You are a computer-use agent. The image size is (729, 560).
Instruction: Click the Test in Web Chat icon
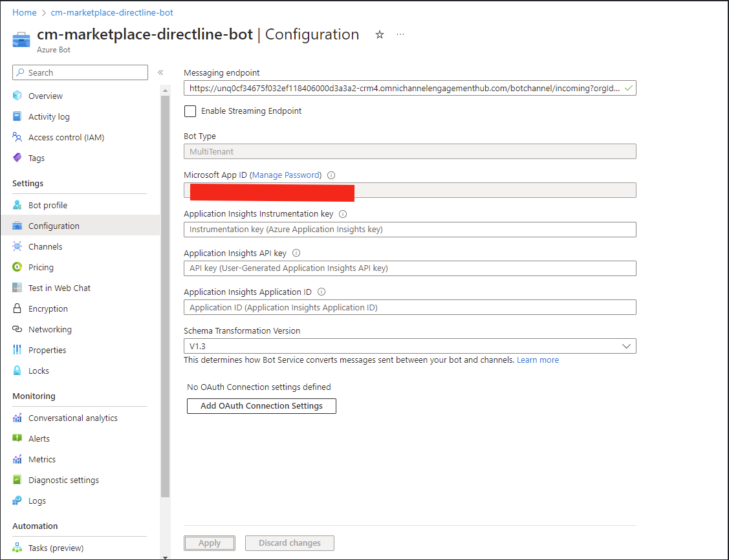click(17, 288)
